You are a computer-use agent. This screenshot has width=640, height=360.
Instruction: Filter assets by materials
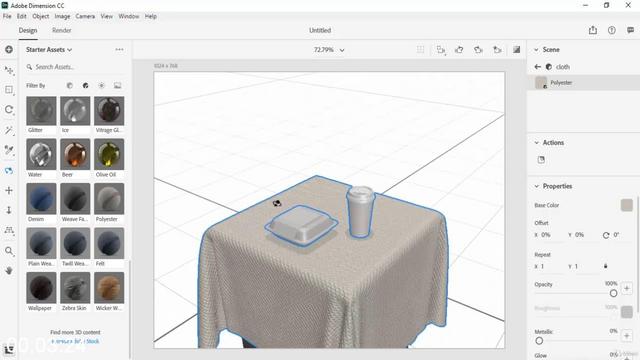click(x=85, y=85)
